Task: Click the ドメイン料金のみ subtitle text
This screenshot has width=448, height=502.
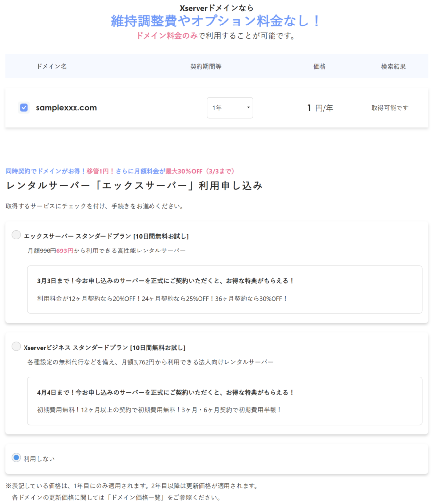Action: [215, 36]
